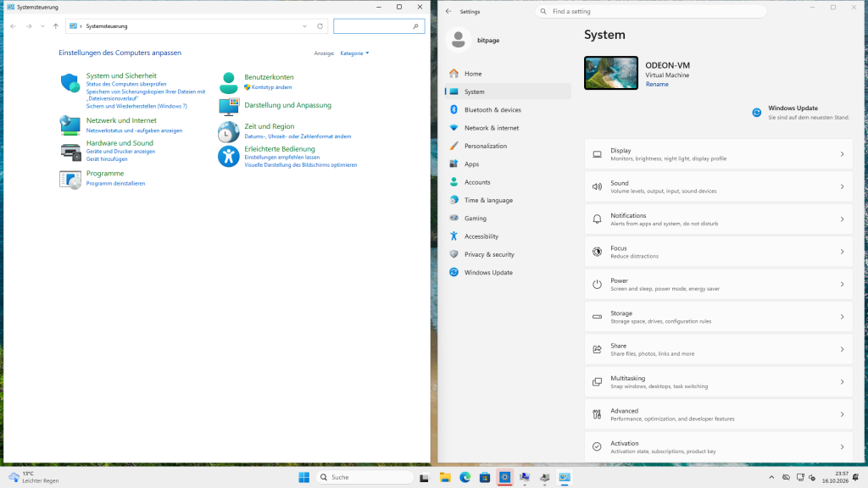This screenshot has width=868, height=488.
Task: Click the Settings back arrow
Action: coord(448,11)
